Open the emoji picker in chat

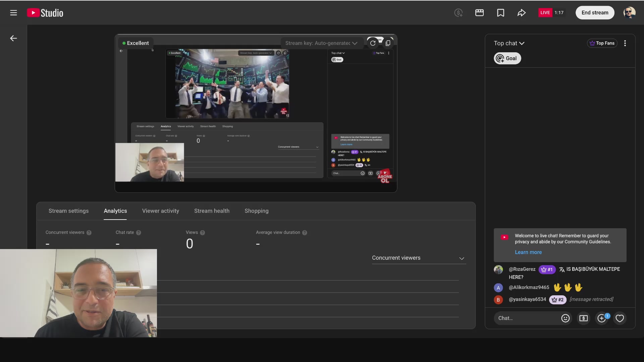pyautogui.click(x=566, y=318)
